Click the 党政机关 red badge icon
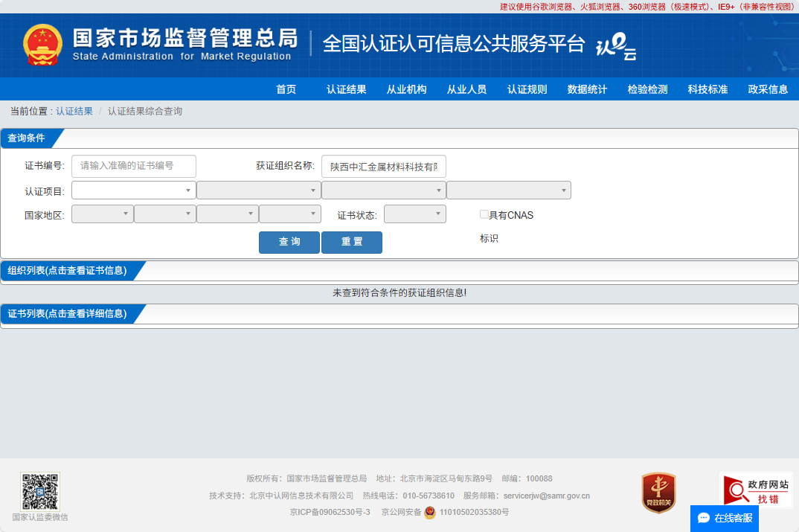This screenshot has width=799, height=532. coord(658,493)
